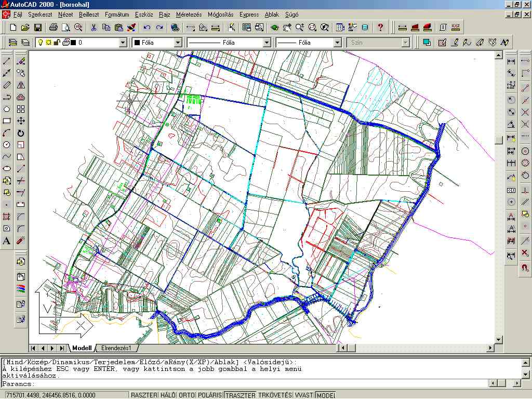Open the color dropdown set to Fólia
This screenshot has height=399, width=532.
tap(178, 43)
